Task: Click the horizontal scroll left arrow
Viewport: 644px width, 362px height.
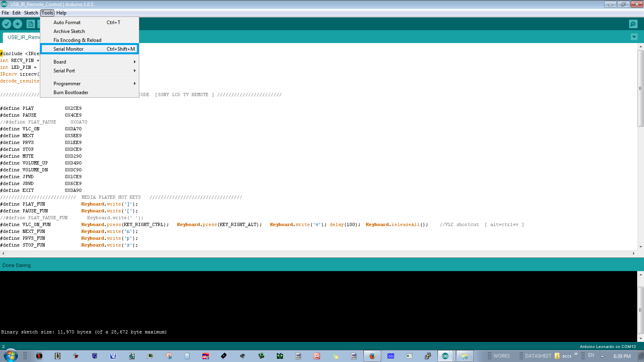Action: point(3,253)
